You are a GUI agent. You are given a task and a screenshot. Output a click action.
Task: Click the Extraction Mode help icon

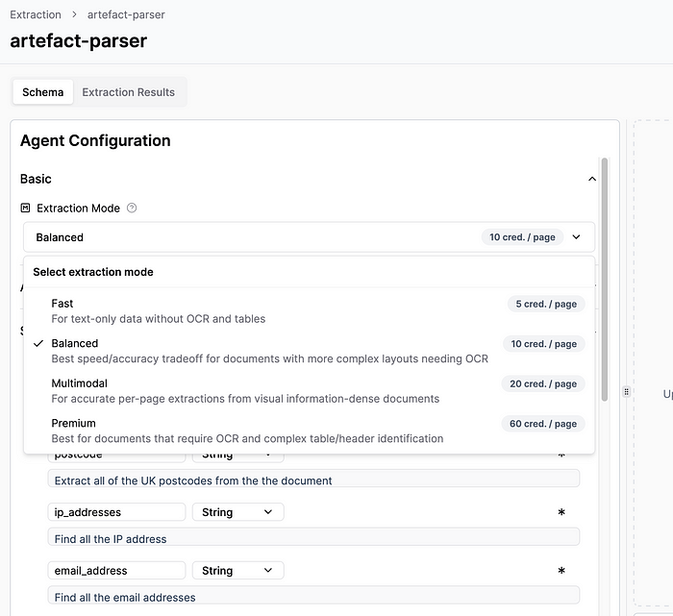[x=132, y=208]
